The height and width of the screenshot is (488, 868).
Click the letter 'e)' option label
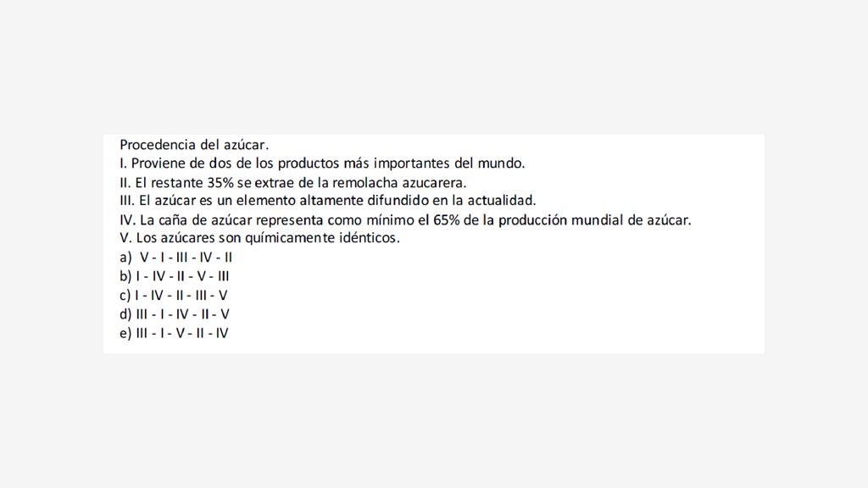tap(125, 333)
